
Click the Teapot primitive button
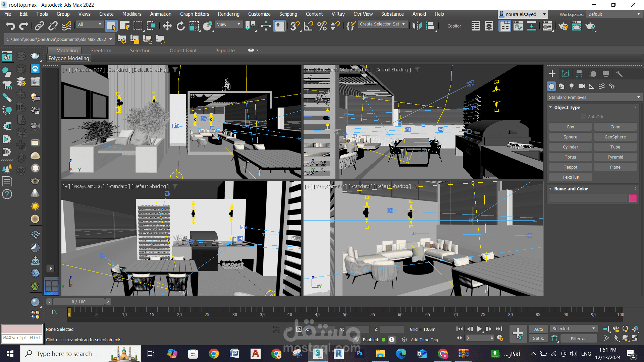pos(570,167)
